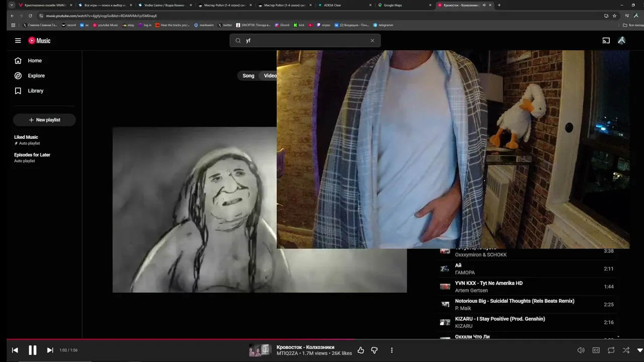The image size is (644, 362).
Task: Click the address bar URL
Action: (102, 16)
